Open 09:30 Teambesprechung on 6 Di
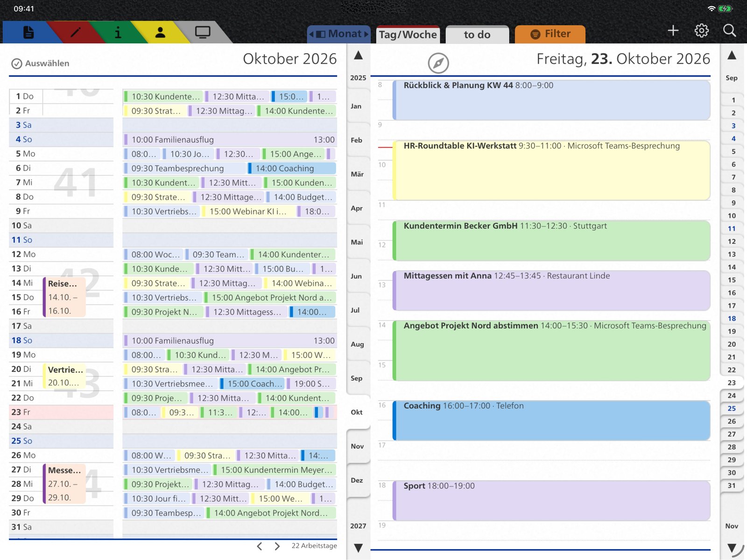Viewport: 747px width, 560px height. point(184,168)
